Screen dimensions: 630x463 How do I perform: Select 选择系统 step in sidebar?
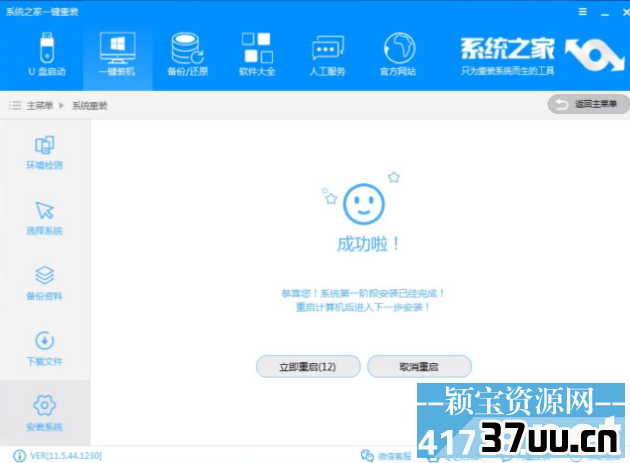click(44, 218)
